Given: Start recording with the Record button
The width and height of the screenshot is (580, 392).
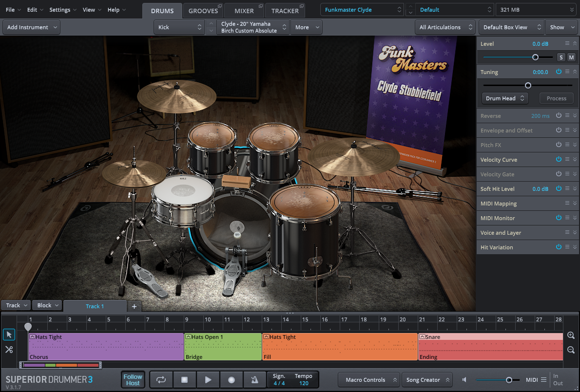Looking at the screenshot, I should coord(231,380).
